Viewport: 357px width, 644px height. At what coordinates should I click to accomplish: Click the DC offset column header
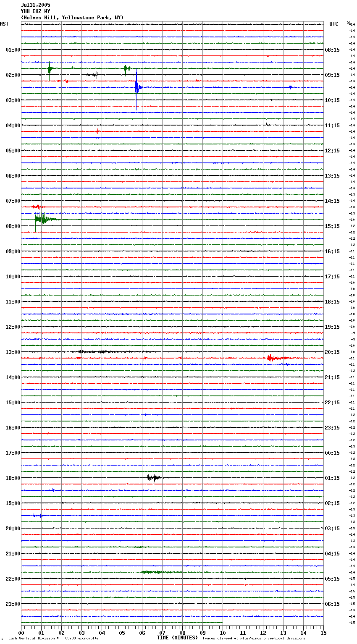(349, 23)
